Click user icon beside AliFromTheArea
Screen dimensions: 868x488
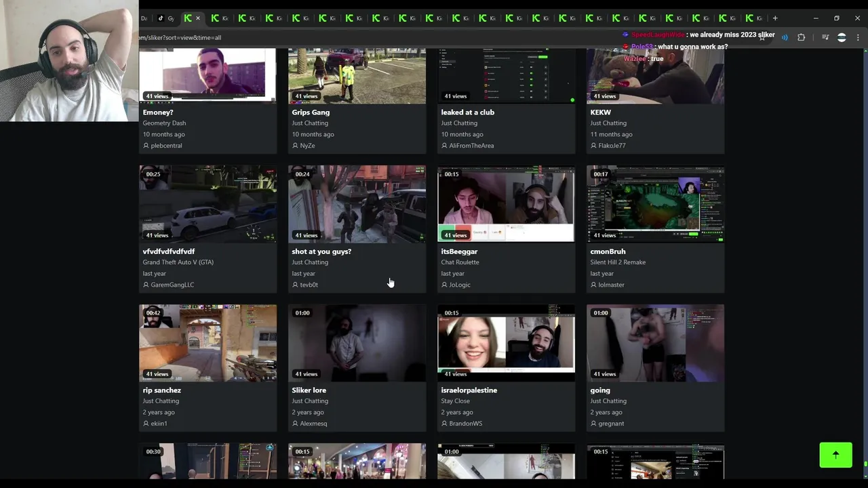tap(444, 146)
